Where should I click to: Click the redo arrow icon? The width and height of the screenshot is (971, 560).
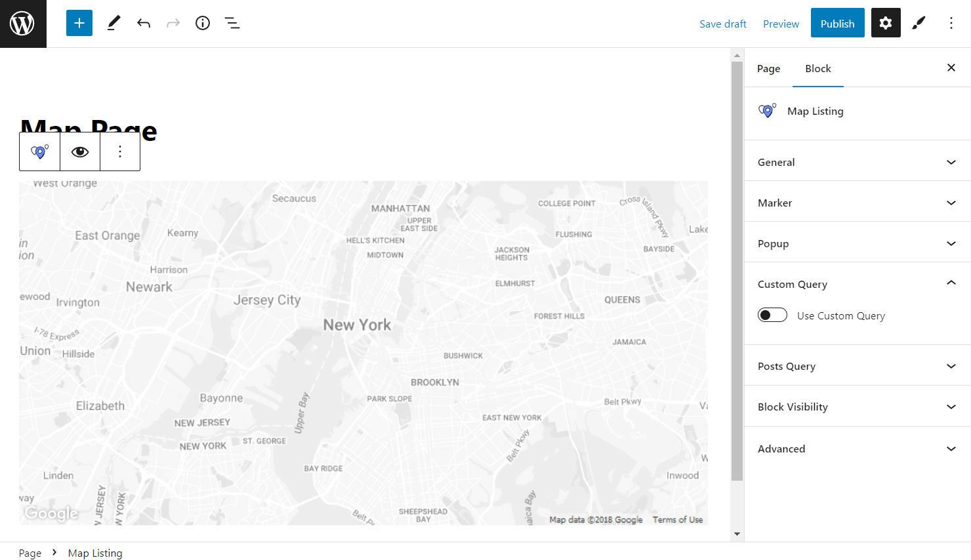click(x=173, y=23)
